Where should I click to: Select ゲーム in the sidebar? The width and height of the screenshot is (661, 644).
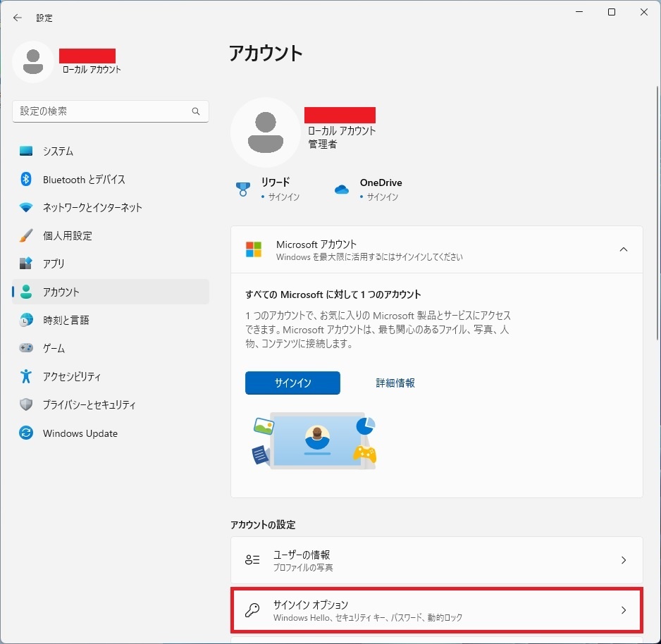coord(111,348)
